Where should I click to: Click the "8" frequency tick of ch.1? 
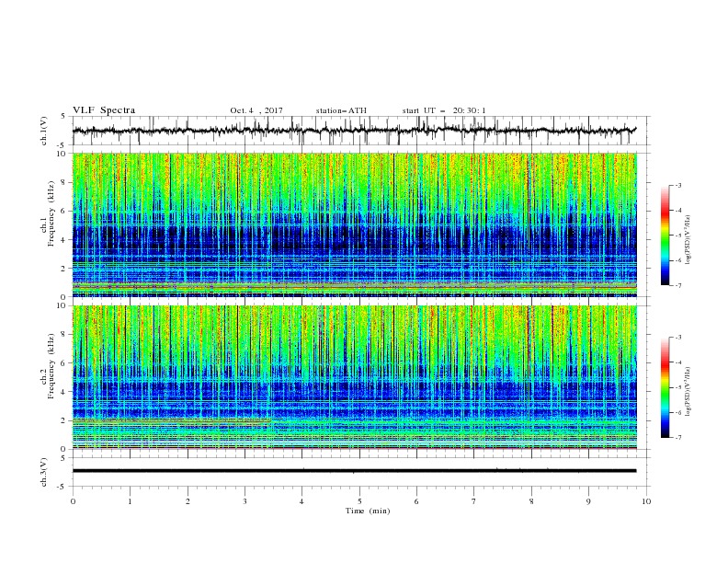(x=64, y=182)
